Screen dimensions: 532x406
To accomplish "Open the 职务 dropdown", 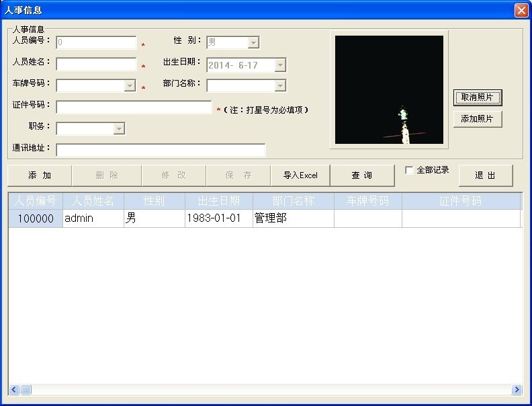I will [119, 128].
